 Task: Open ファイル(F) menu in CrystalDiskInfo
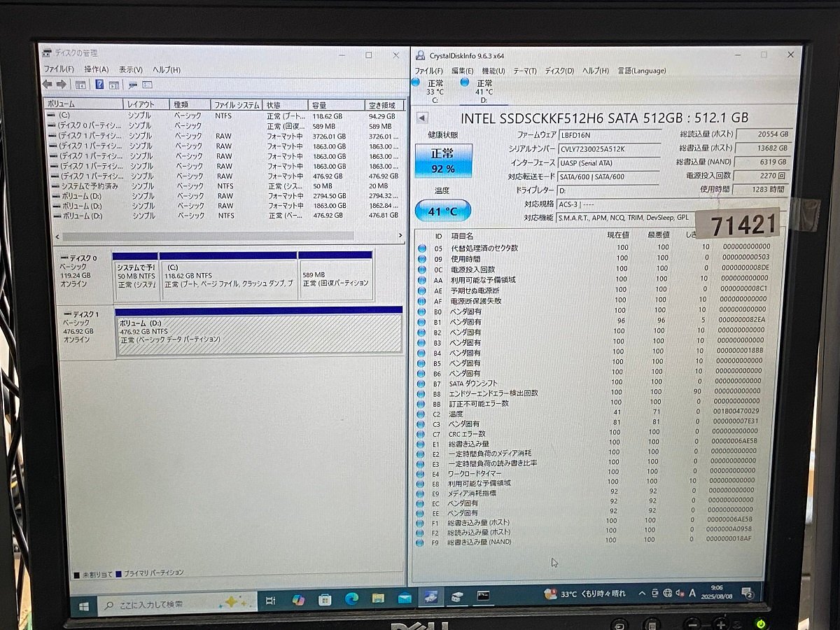tap(428, 71)
